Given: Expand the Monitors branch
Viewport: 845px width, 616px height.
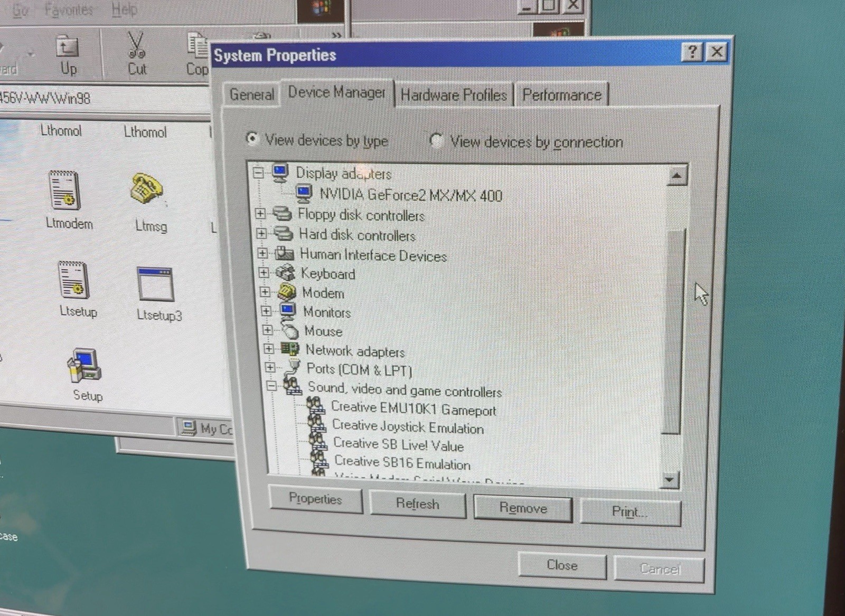Looking at the screenshot, I should click(266, 311).
